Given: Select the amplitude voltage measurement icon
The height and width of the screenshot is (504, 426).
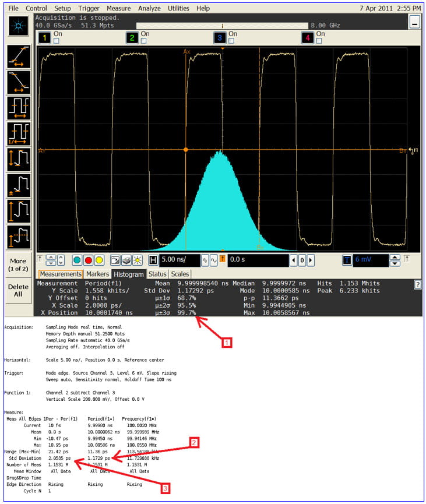Looking at the screenshot, I should [x=19, y=211].
